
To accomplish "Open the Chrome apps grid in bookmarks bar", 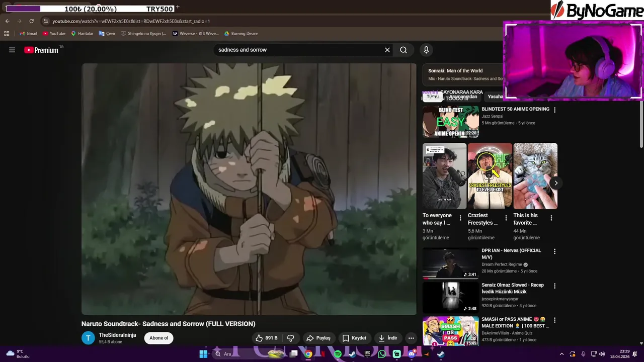I will [7, 34].
